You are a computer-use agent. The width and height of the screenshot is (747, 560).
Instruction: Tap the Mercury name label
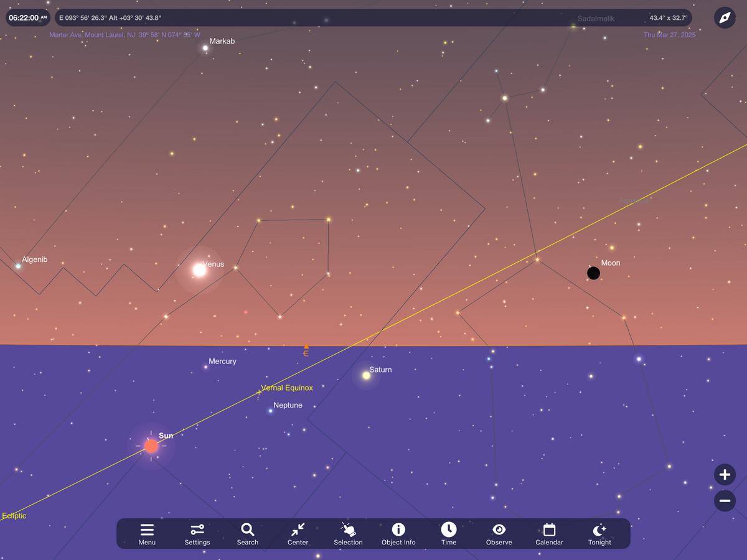pyautogui.click(x=222, y=362)
